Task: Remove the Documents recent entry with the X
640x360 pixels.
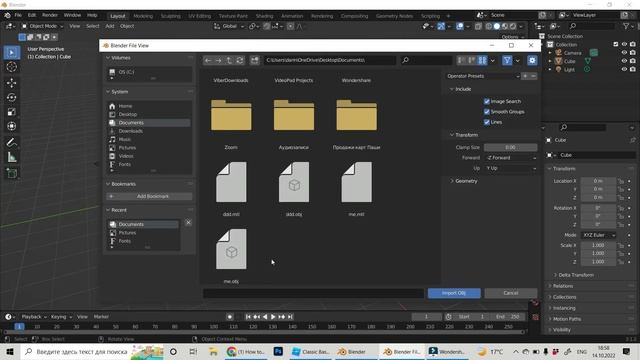Action: [188, 222]
